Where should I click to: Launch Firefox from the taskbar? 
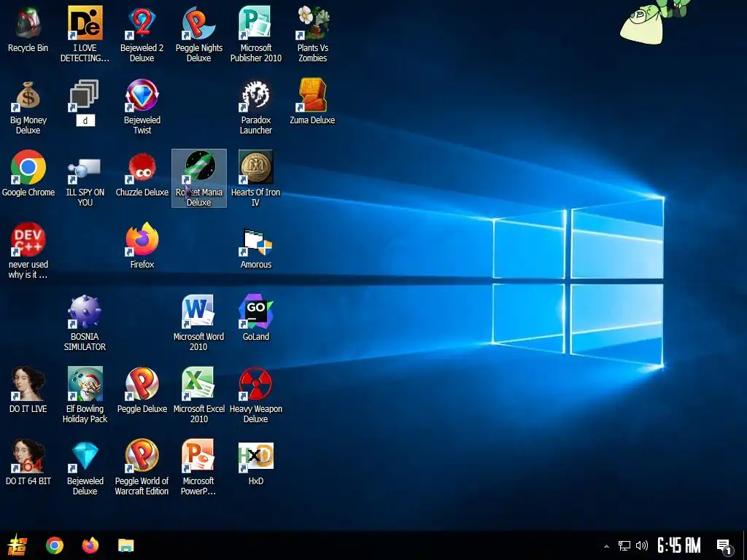(x=90, y=545)
